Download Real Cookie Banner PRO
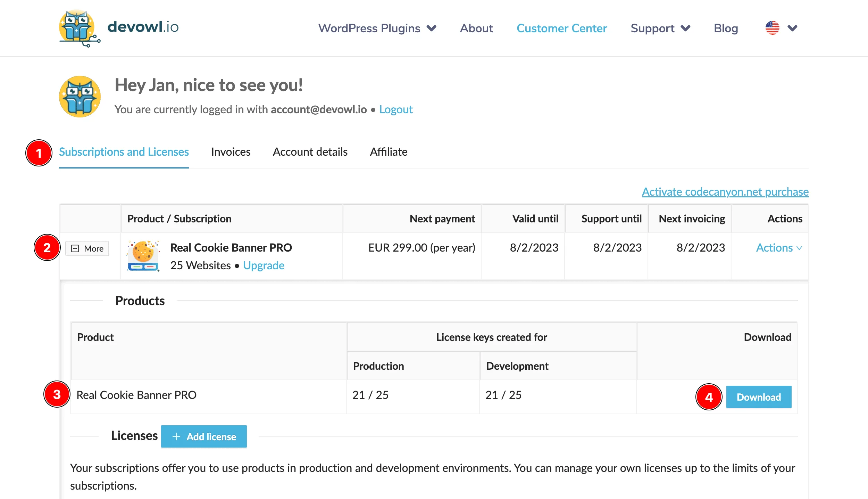The image size is (868, 499). coord(759,397)
